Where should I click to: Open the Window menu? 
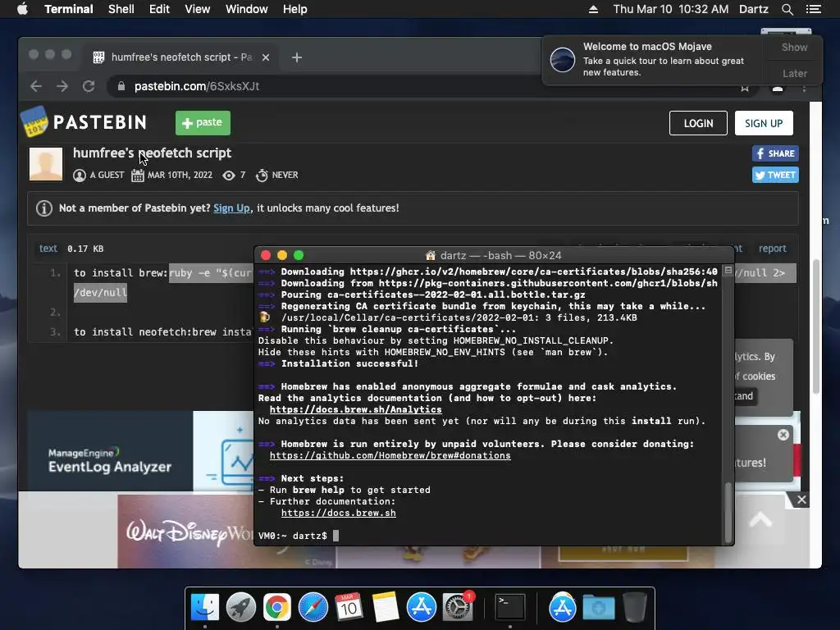click(246, 9)
